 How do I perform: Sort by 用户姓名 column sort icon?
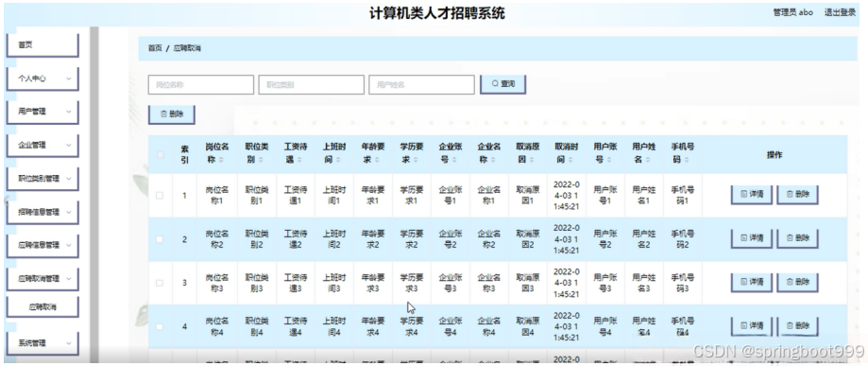(648, 160)
